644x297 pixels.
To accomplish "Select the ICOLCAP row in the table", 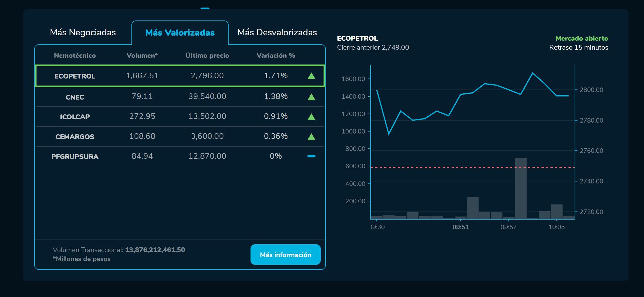I will (180, 116).
